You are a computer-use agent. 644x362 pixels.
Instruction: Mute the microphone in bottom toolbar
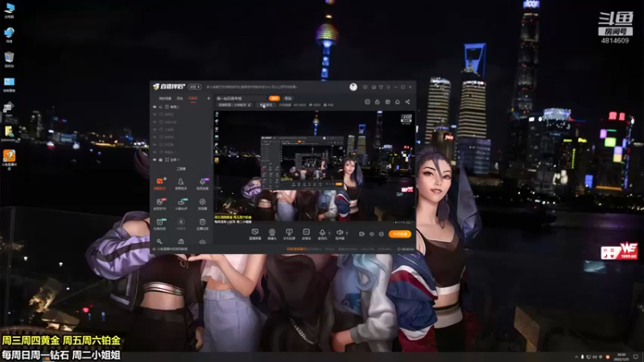[323, 234]
